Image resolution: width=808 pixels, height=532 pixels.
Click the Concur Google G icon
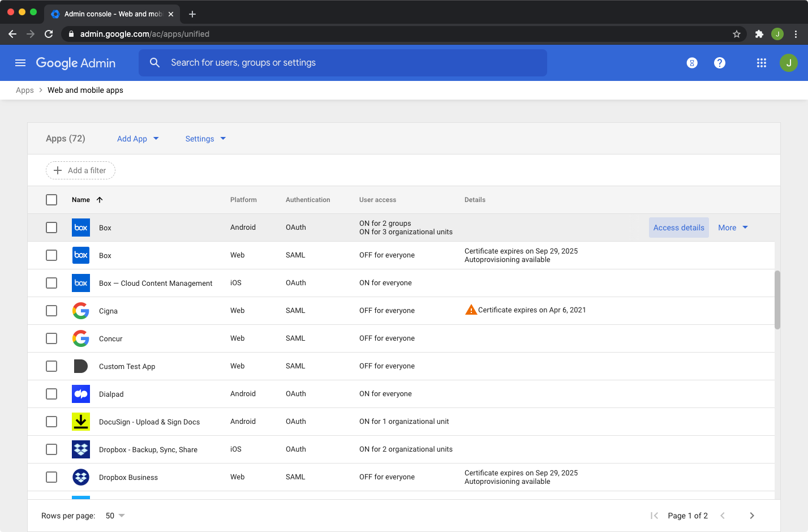tap(81, 338)
